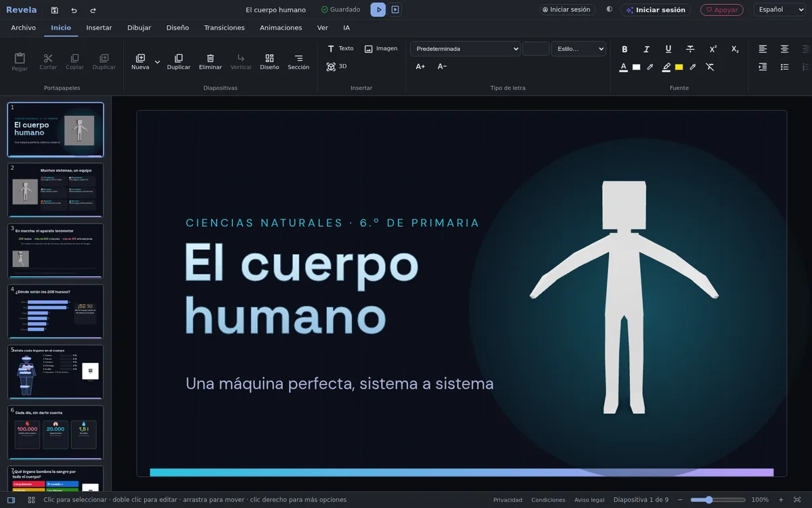Image resolution: width=812 pixels, height=508 pixels.
Task: Switch to the Insertar tab
Action: click(99, 28)
